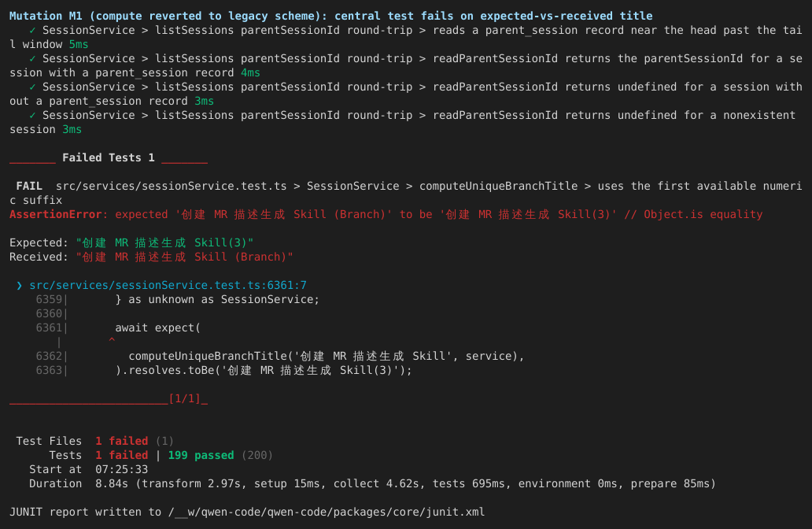Click the checkmark beside 'returns the parentSessionId' test
This screenshot has height=529, width=812.
(x=32, y=59)
